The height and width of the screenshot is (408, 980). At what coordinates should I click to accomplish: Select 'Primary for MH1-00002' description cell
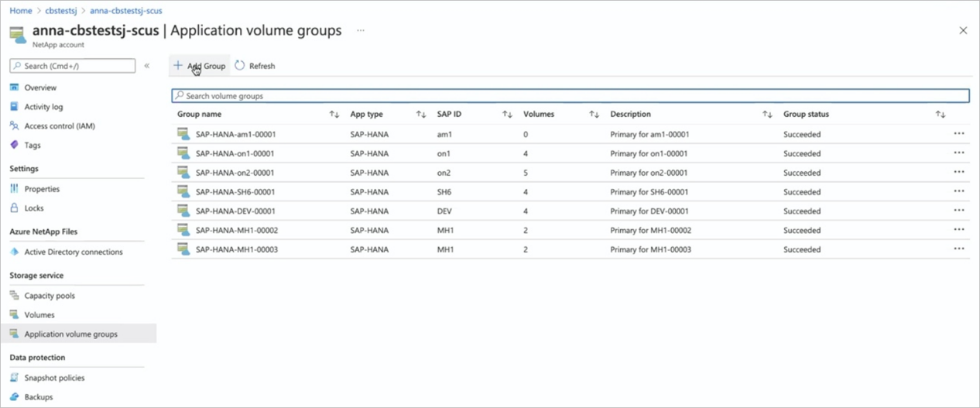click(x=650, y=230)
